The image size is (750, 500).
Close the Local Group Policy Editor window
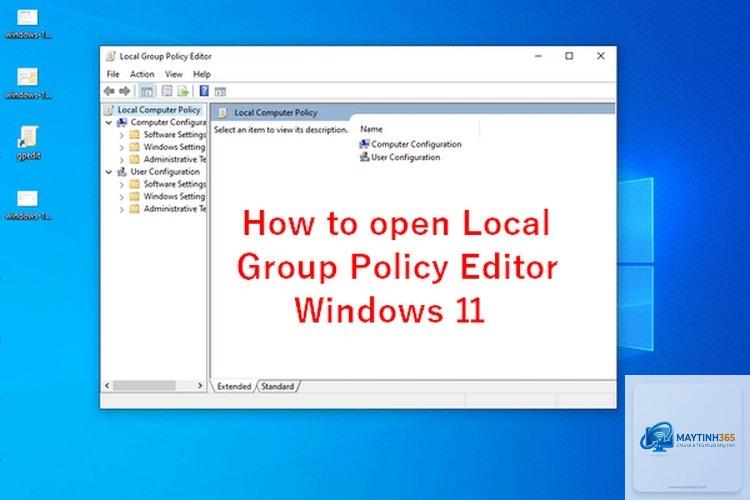click(x=601, y=56)
